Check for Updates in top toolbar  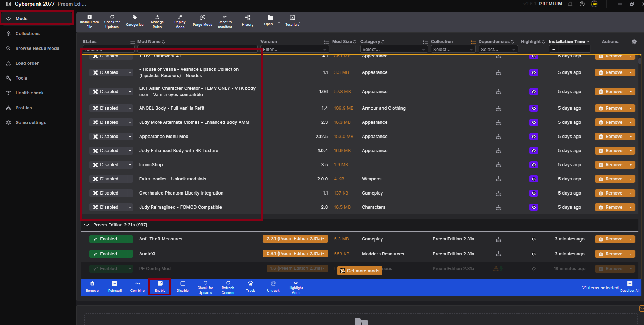point(112,22)
